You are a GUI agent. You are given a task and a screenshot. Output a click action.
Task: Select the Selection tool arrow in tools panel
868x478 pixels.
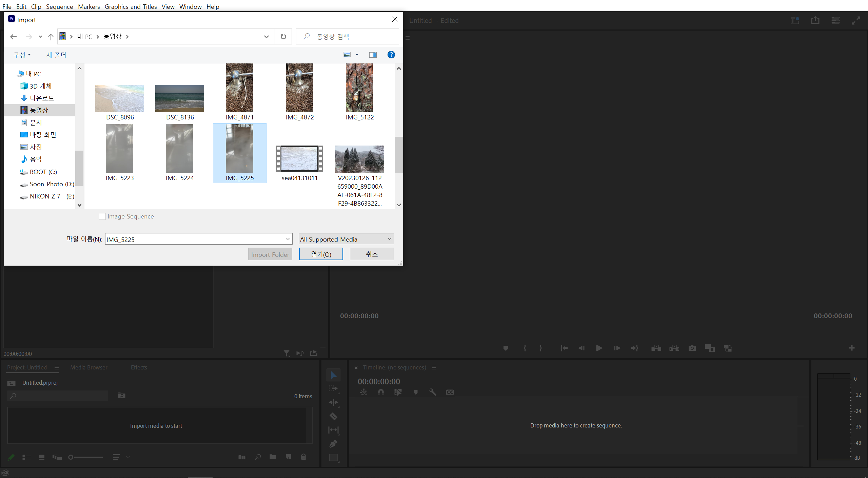pyautogui.click(x=333, y=375)
